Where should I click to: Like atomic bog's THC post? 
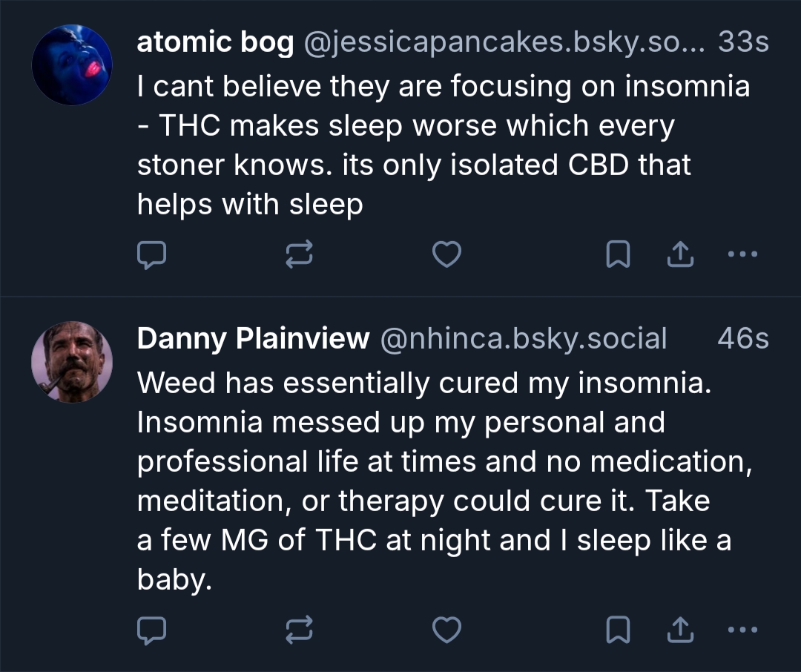point(446,255)
